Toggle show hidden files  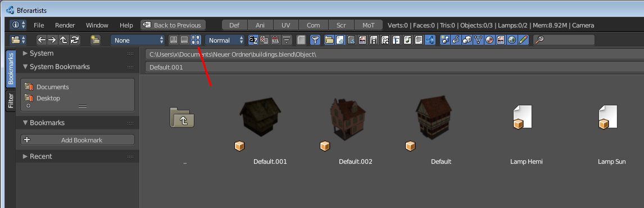(x=301, y=40)
